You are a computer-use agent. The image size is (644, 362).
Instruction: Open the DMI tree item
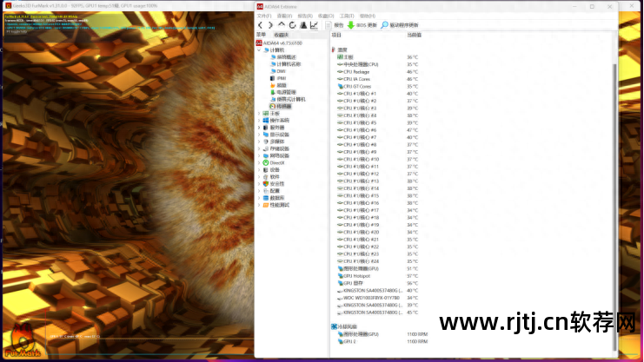pyautogui.click(x=281, y=71)
